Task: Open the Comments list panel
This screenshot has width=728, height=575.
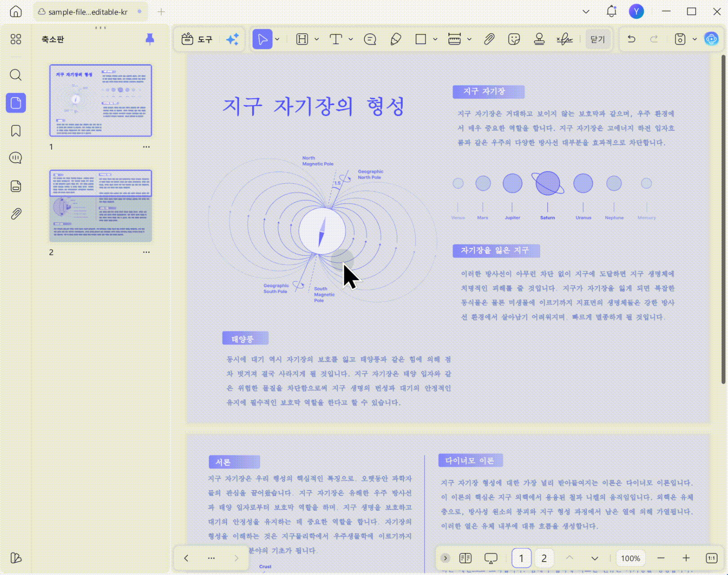Action: click(x=16, y=158)
